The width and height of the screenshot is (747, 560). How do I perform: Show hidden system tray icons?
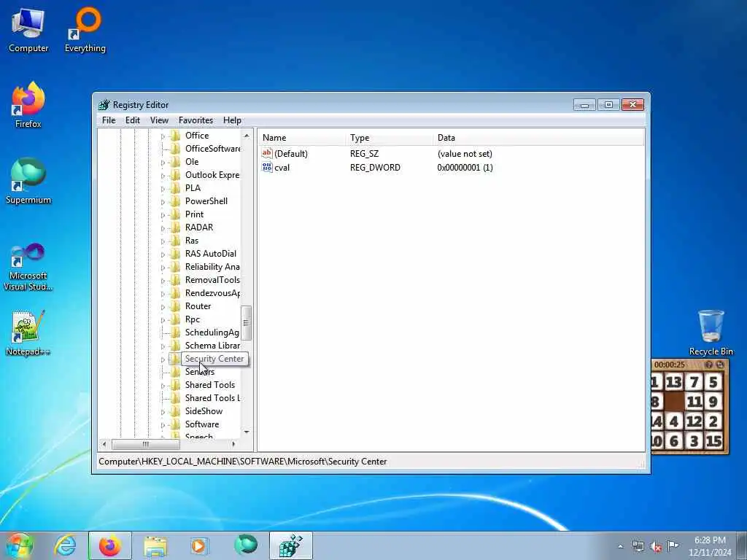(x=620, y=546)
